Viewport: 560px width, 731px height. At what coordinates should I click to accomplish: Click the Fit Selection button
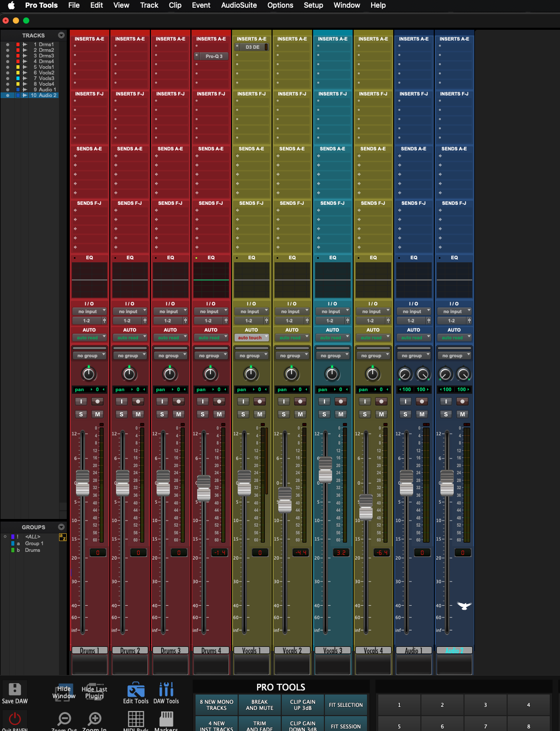pyautogui.click(x=346, y=705)
